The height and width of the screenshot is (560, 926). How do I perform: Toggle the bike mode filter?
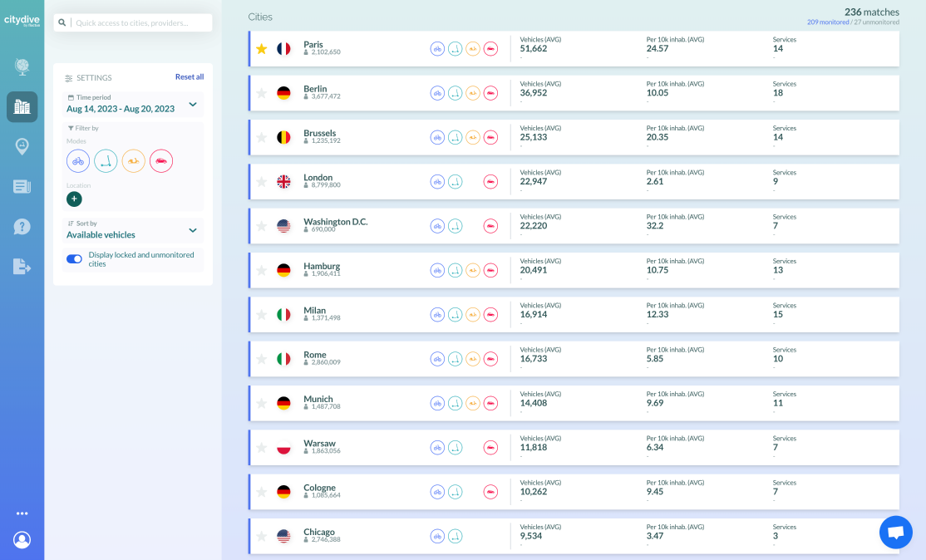click(x=78, y=161)
